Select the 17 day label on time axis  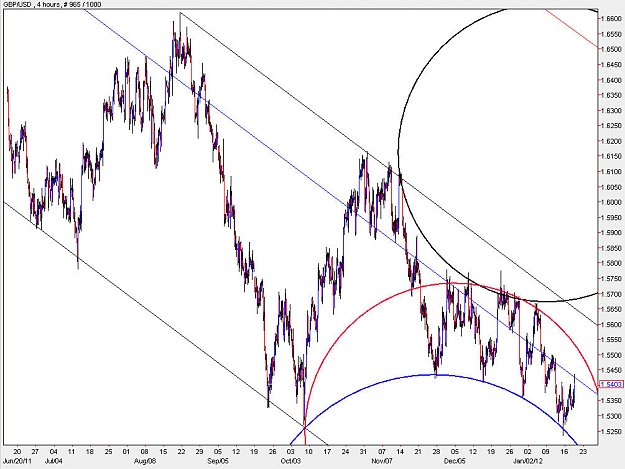327,451
